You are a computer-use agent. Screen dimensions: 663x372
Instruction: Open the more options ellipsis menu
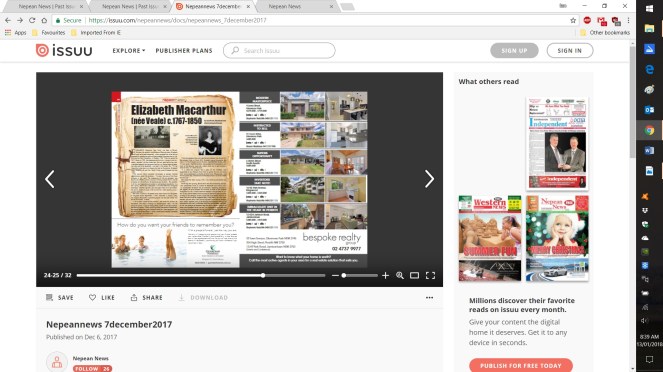(430, 298)
